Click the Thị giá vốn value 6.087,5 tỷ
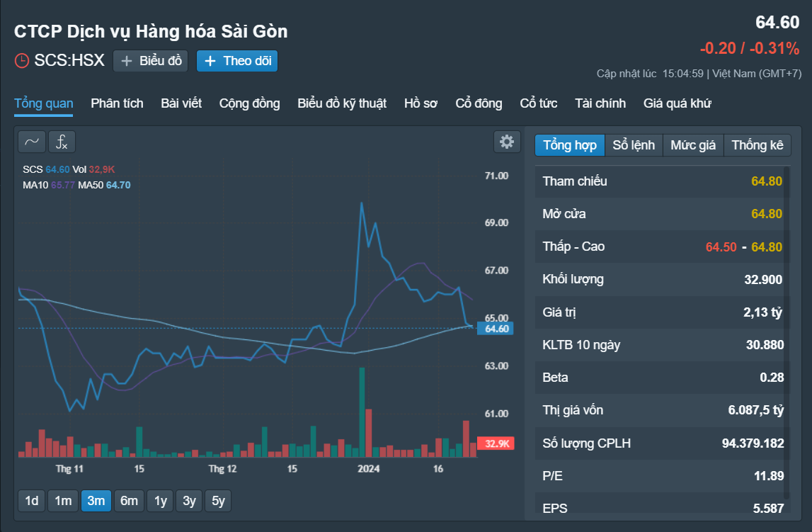Image resolution: width=812 pixels, height=532 pixels. click(x=756, y=410)
